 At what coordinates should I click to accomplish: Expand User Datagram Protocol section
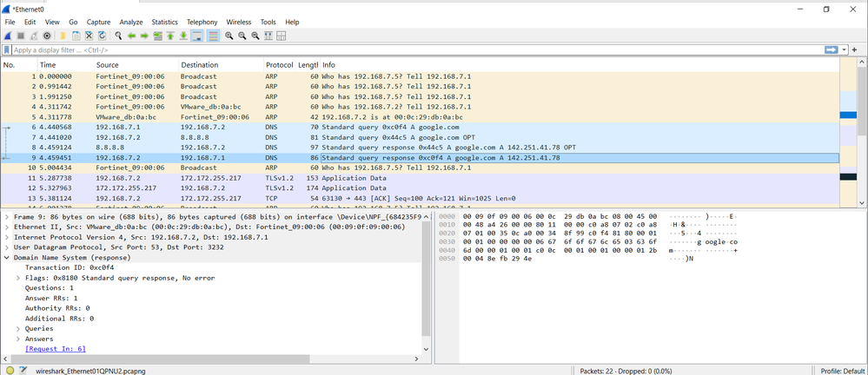pos(7,247)
